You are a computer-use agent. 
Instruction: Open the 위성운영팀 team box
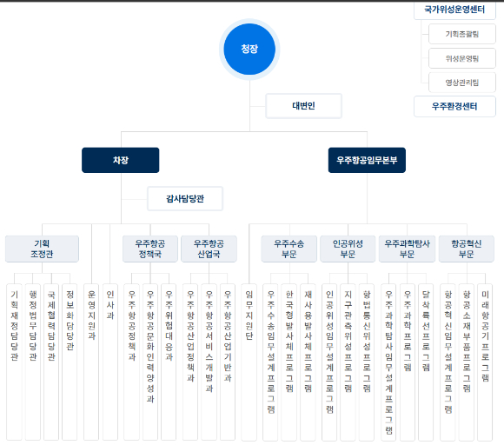(462, 58)
